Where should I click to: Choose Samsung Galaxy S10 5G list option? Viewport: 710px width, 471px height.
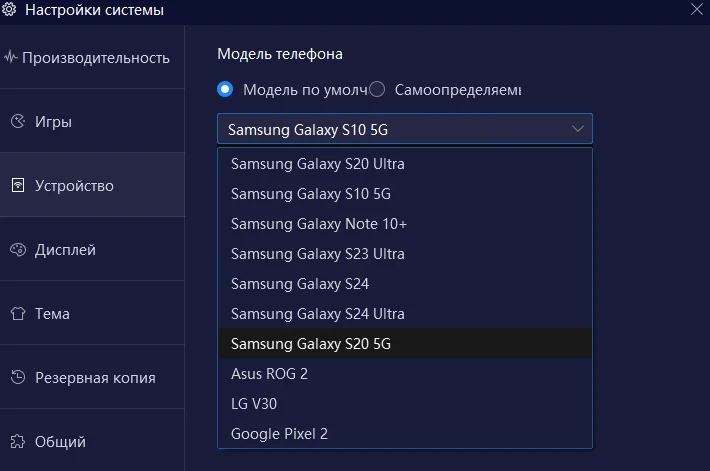[405, 193]
